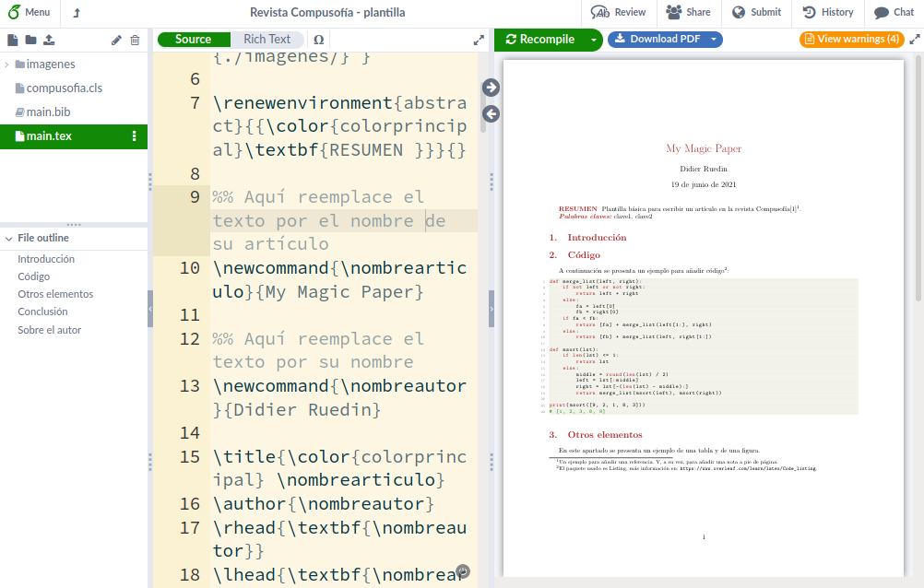
Task: Collapse the File outline section
Action: (x=7, y=238)
